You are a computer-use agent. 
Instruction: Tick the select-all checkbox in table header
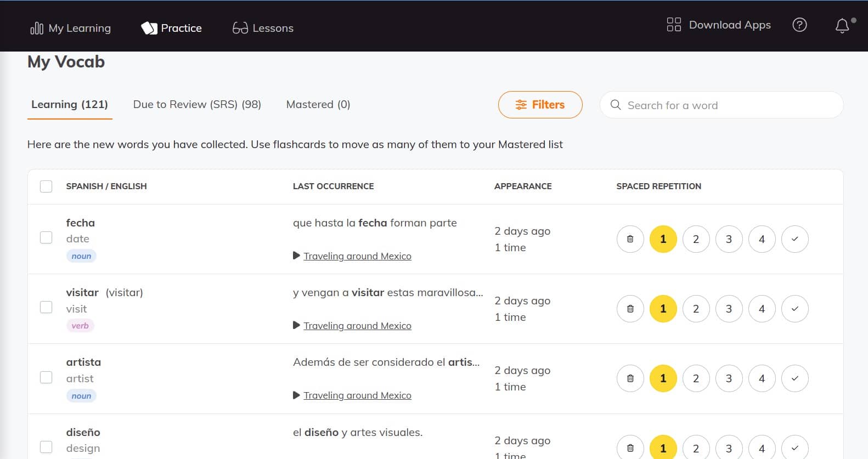[46, 186]
